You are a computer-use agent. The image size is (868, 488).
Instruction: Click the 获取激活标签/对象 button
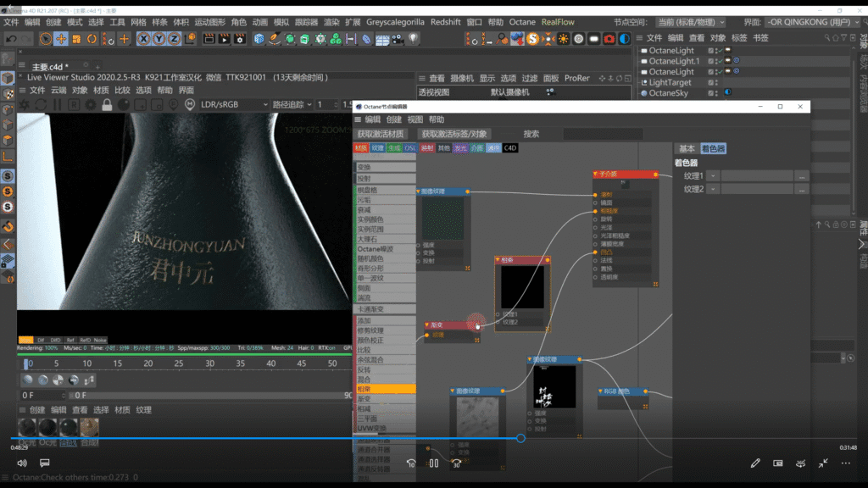click(454, 134)
